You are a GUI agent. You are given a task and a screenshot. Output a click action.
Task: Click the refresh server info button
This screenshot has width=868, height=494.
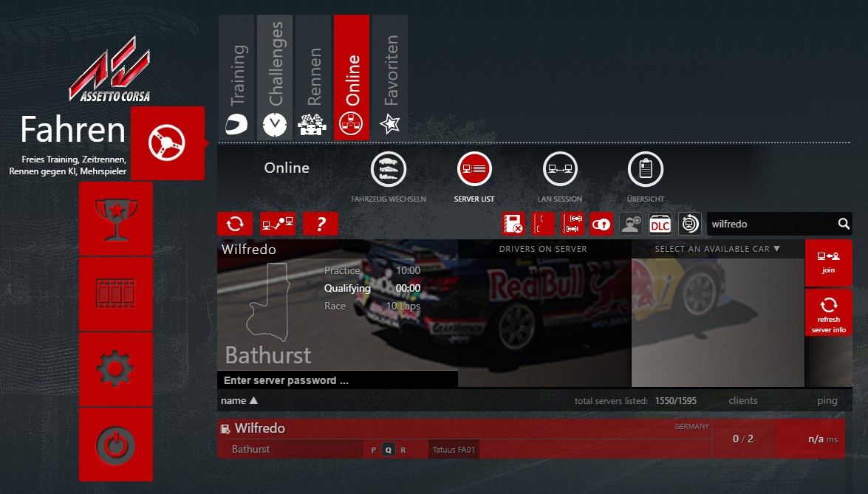[x=828, y=313]
